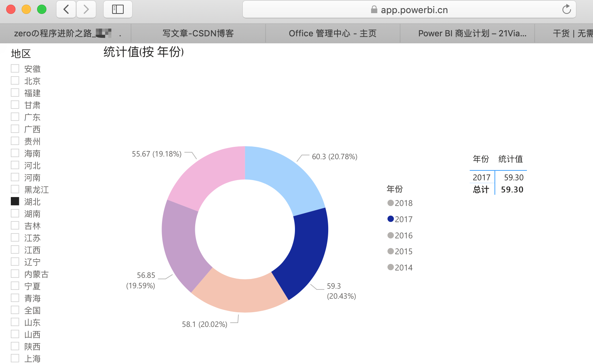This screenshot has height=364, width=593.
Task: Check the 江西 checkbox
Action: (x=15, y=249)
